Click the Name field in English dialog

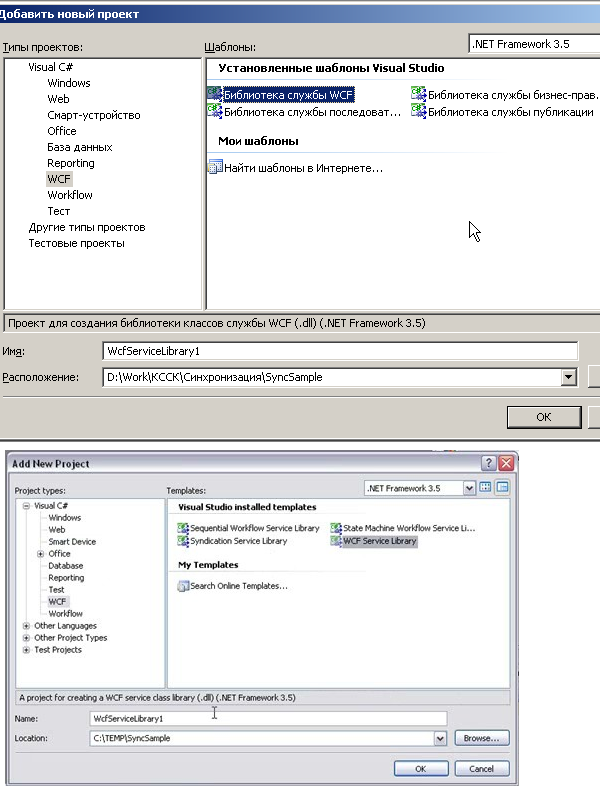click(268, 718)
